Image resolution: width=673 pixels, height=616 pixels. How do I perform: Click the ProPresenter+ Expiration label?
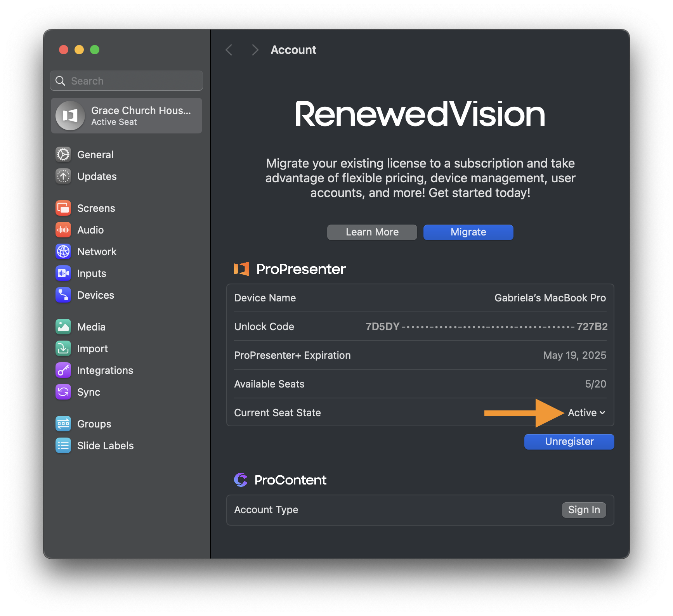click(x=292, y=355)
